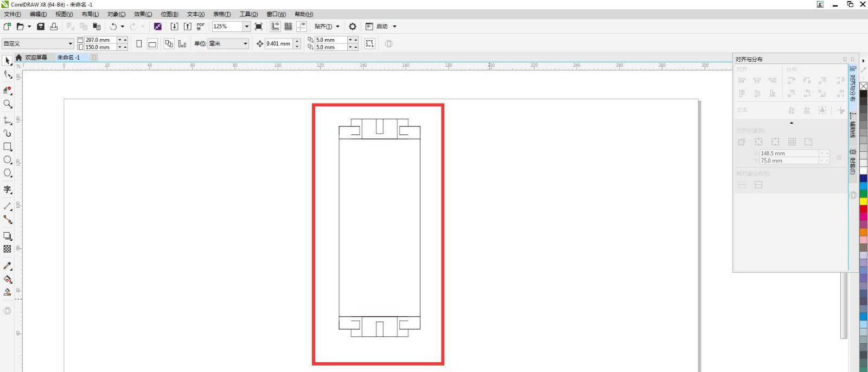The height and width of the screenshot is (372, 868).
Task: Switch to the 欢迎屏幕 tab
Action: 36,57
